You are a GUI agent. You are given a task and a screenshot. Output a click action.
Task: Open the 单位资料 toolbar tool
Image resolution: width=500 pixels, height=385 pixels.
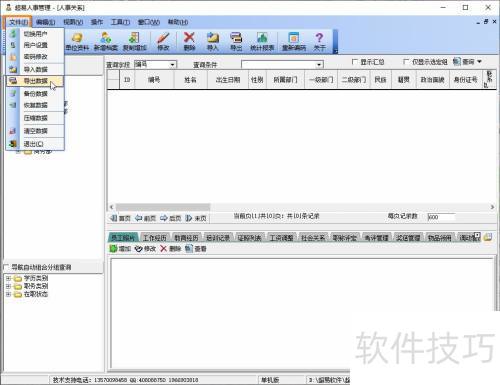(x=77, y=42)
